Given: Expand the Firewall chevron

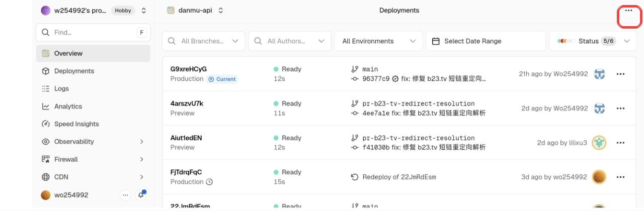Looking at the screenshot, I should click(x=142, y=159).
